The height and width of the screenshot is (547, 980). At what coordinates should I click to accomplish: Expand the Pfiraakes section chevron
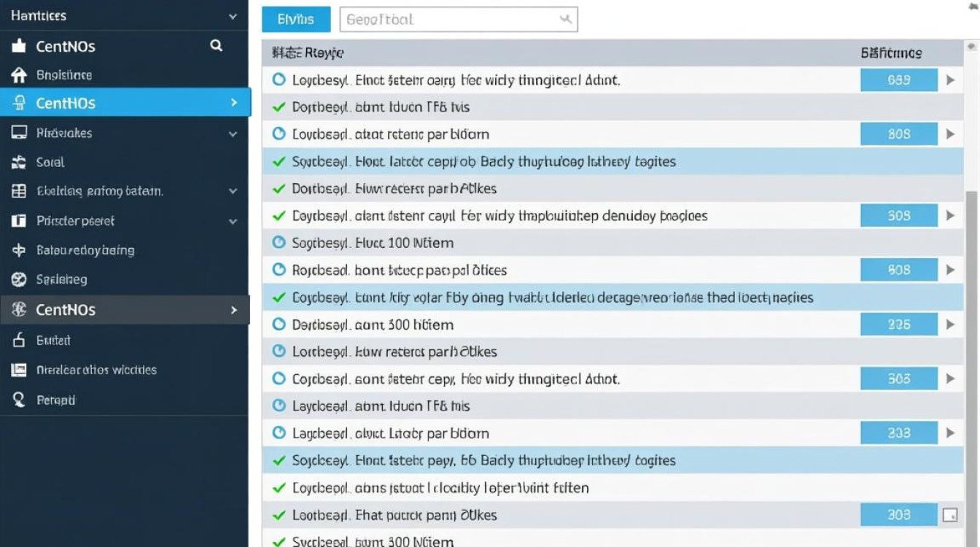(233, 133)
